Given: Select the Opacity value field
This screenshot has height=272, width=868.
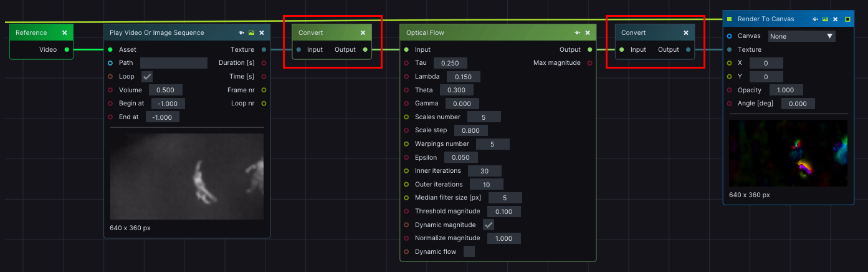Looking at the screenshot, I should point(786,90).
